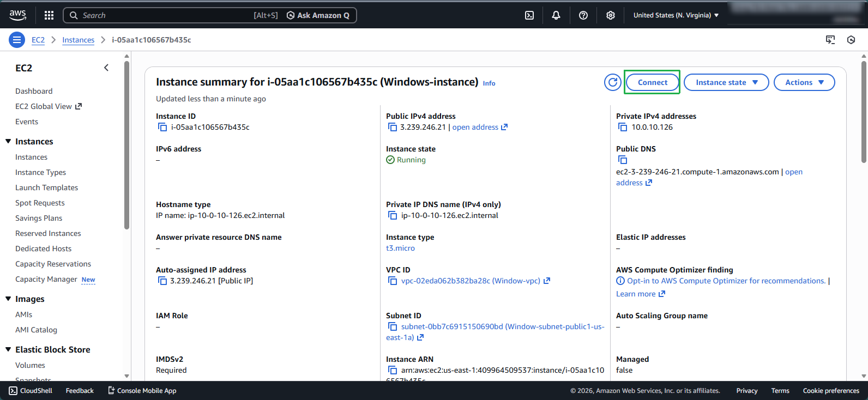The height and width of the screenshot is (400, 868).
Task: Open Capacity Manager in sidebar
Action: tap(46, 279)
